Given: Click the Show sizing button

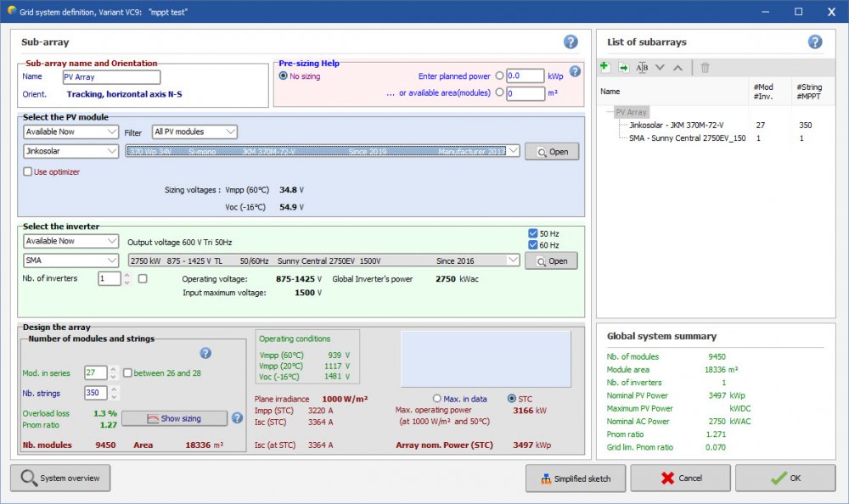Looking at the screenshot, I should (174, 418).
